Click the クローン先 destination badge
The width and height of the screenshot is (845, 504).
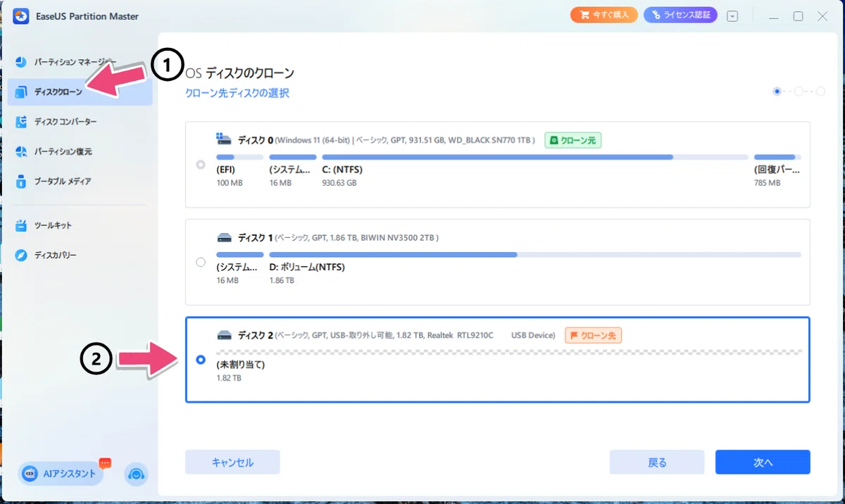(x=593, y=335)
